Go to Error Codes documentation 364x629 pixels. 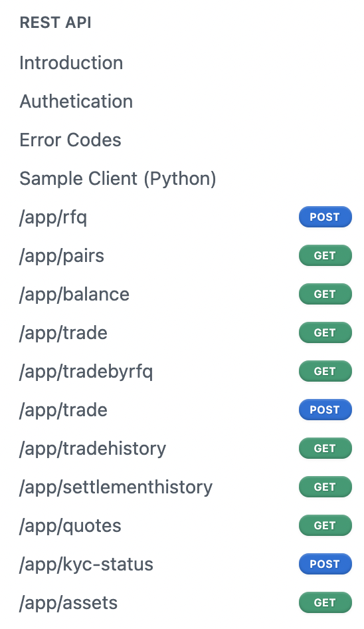click(70, 140)
